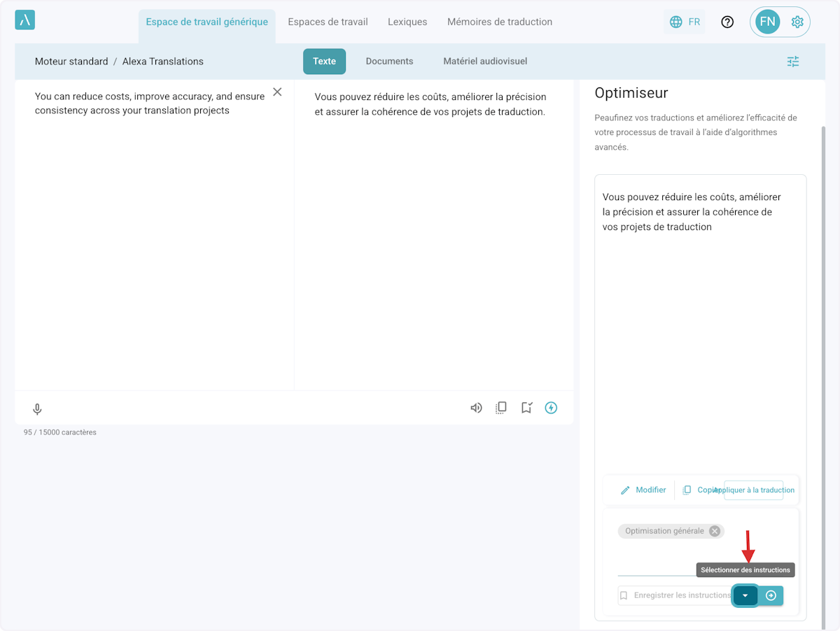Screen dimensions: 840x631
Task: Copy the translated text using the copy icon
Action: point(501,408)
